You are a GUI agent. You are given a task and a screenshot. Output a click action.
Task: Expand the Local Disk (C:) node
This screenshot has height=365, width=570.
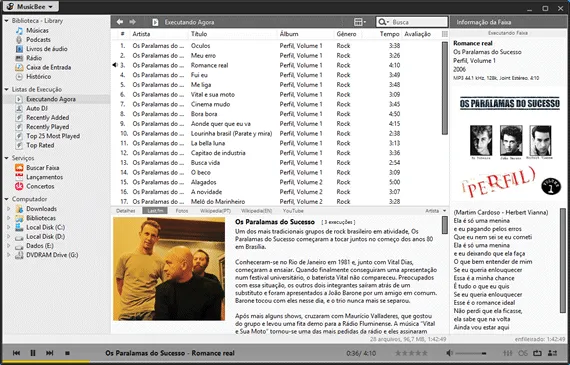pyautogui.click(x=9, y=227)
